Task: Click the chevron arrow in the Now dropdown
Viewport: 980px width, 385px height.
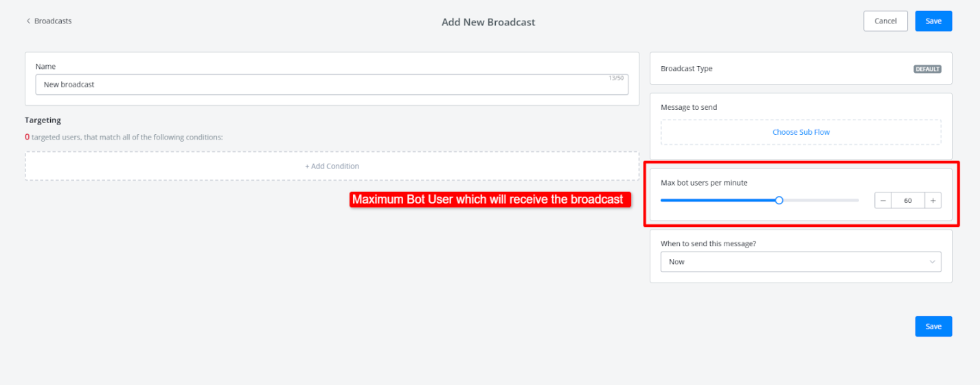Action: (932, 262)
